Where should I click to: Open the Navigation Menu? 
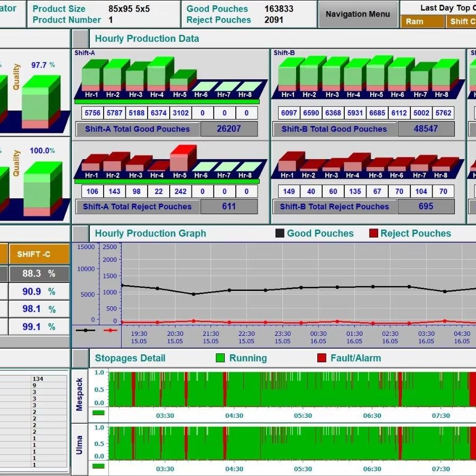pyautogui.click(x=358, y=14)
